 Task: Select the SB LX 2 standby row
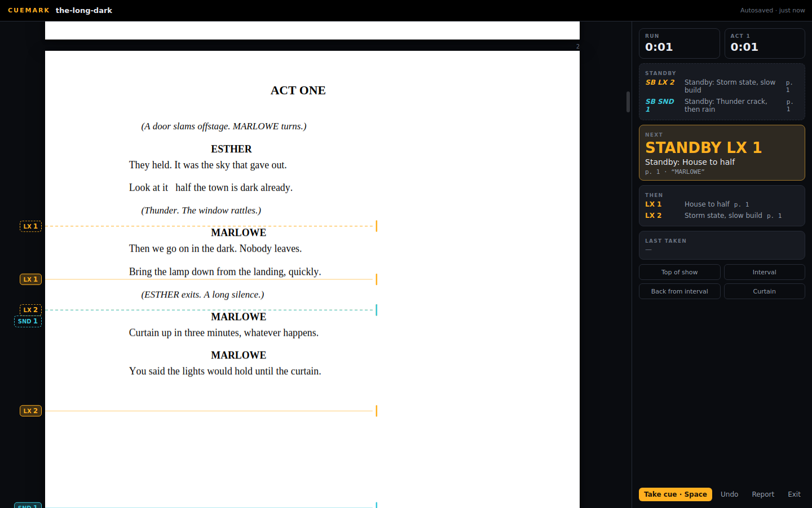tap(722, 86)
